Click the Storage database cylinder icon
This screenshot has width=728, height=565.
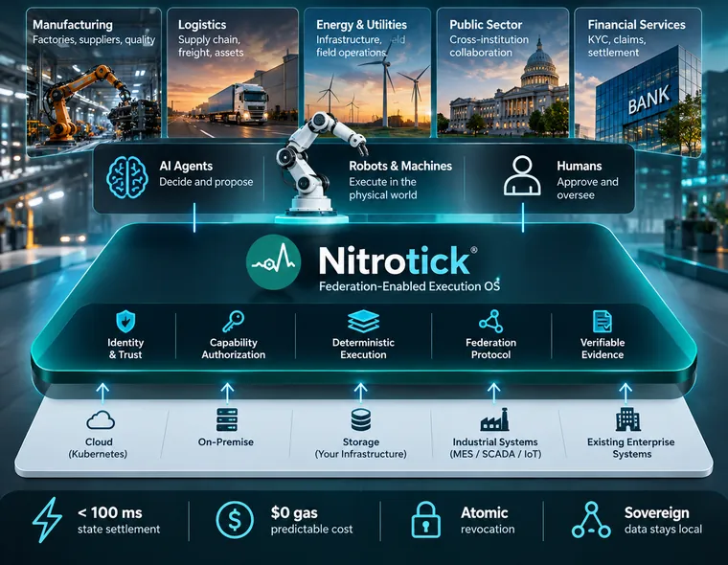click(361, 419)
